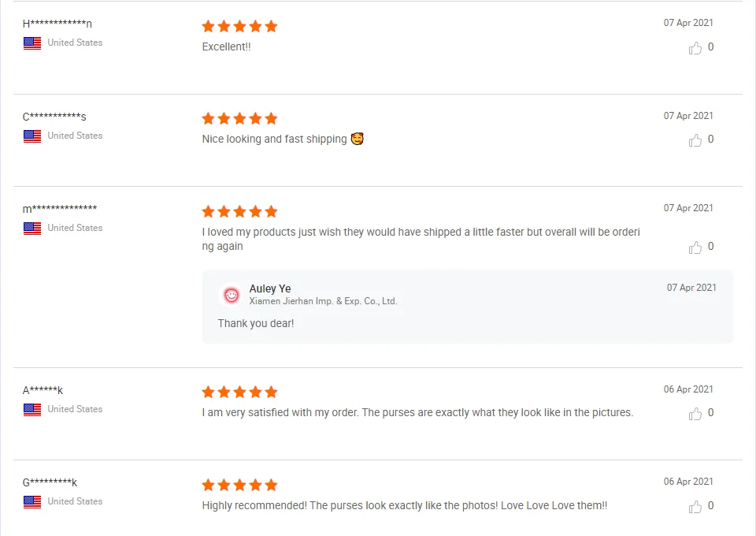The image size is (756, 536).
Task: Click the star rating above "Highly recommended!" review
Action: click(239, 485)
